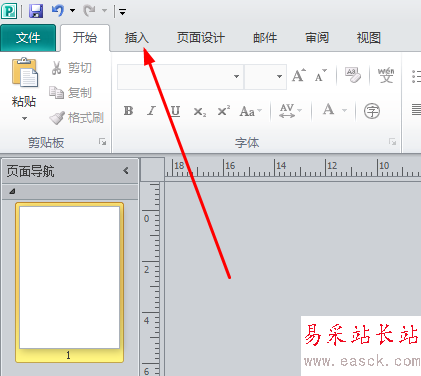
Task: Open the font color dropdown arrow
Action: click(x=344, y=110)
